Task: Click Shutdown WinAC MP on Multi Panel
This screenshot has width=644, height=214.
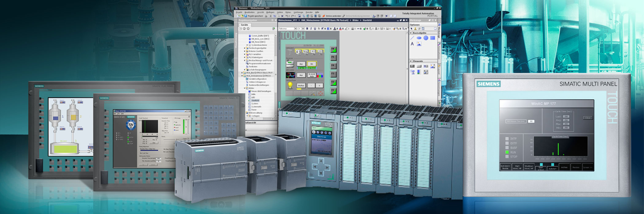Action: pyautogui.click(x=529, y=167)
